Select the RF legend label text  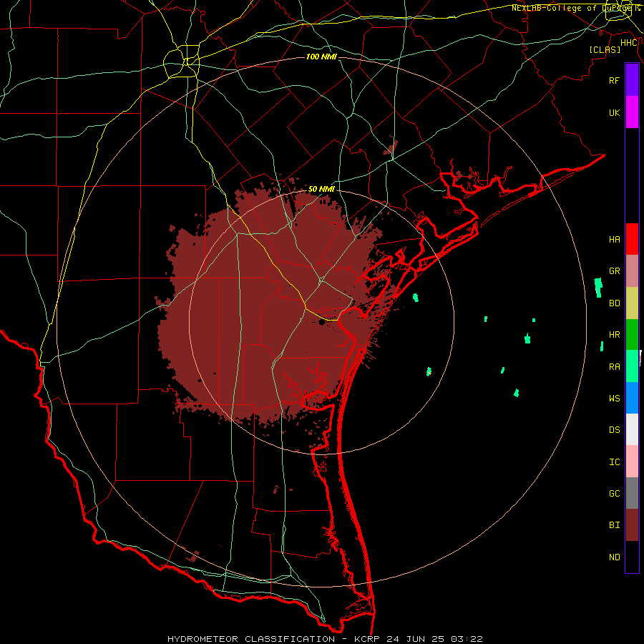click(x=614, y=80)
